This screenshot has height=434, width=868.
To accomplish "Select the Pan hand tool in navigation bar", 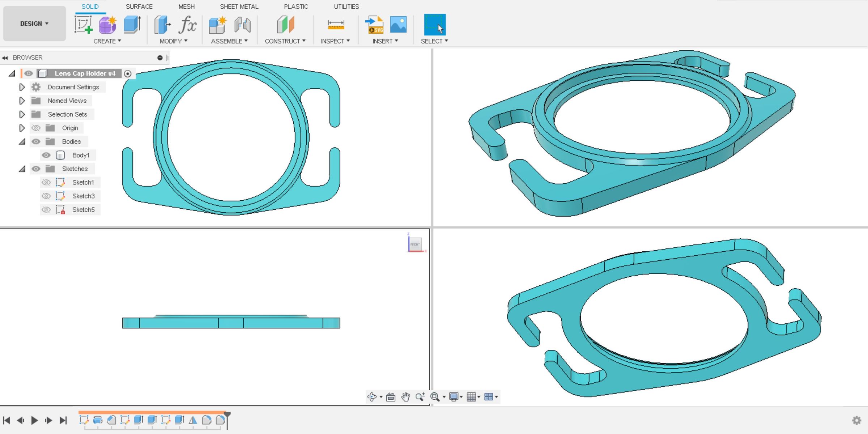I will [x=406, y=396].
